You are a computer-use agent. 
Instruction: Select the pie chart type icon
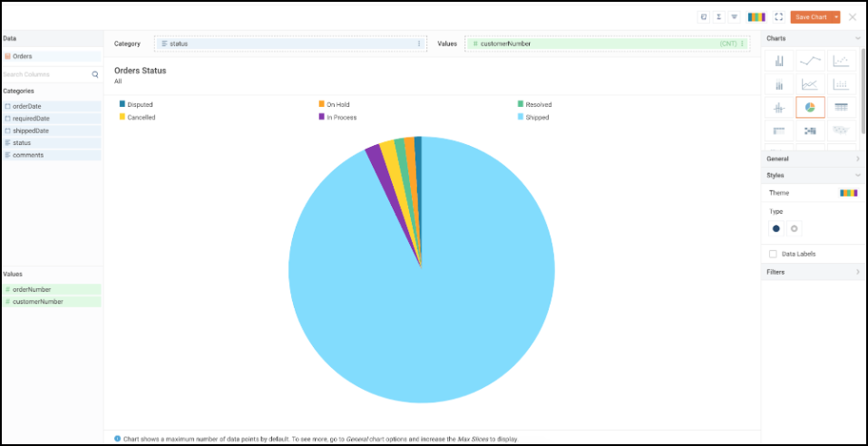(x=811, y=107)
